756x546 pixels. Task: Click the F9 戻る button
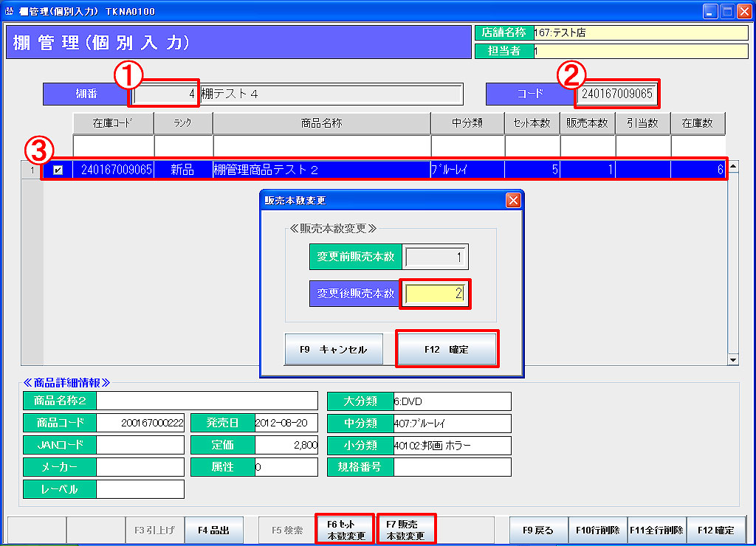point(538,530)
